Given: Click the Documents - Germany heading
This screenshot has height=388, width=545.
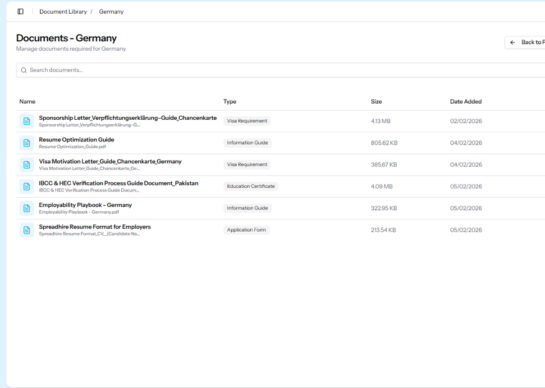Looking at the screenshot, I should pos(66,38).
